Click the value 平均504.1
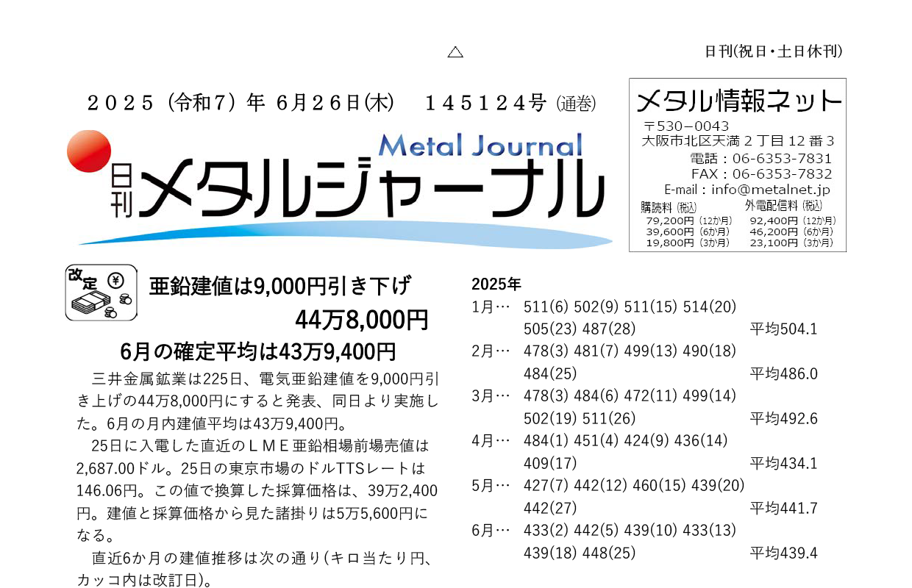The image size is (912, 588). pos(784,329)
